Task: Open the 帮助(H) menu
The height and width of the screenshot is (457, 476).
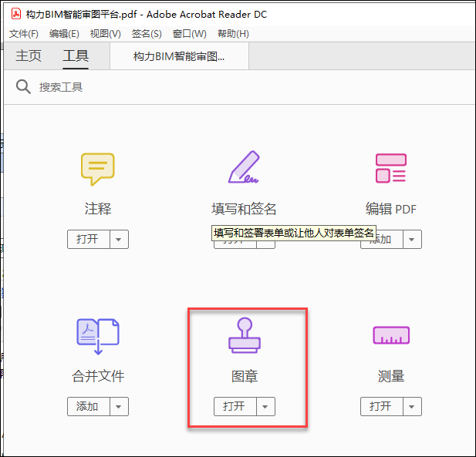Action: 233,34
